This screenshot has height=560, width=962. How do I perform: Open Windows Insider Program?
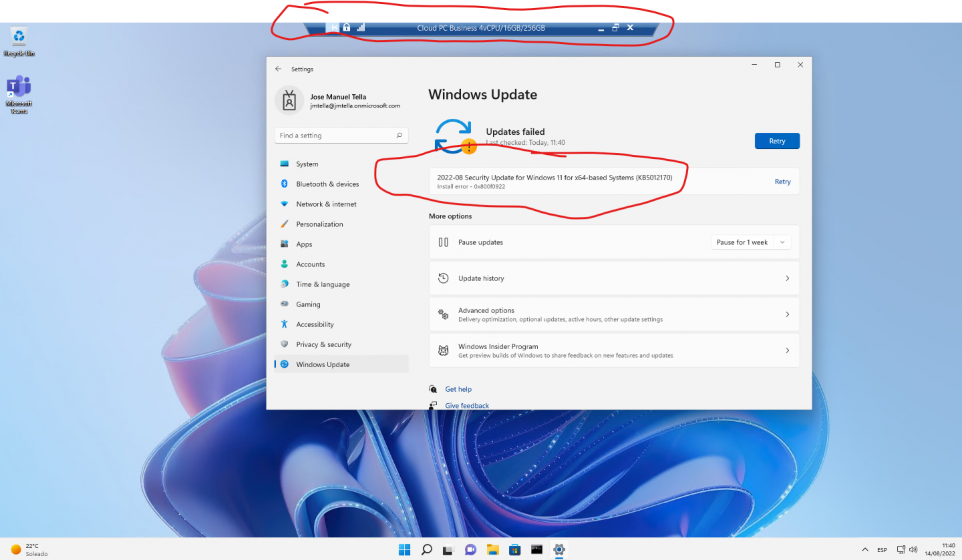(614, 350)
